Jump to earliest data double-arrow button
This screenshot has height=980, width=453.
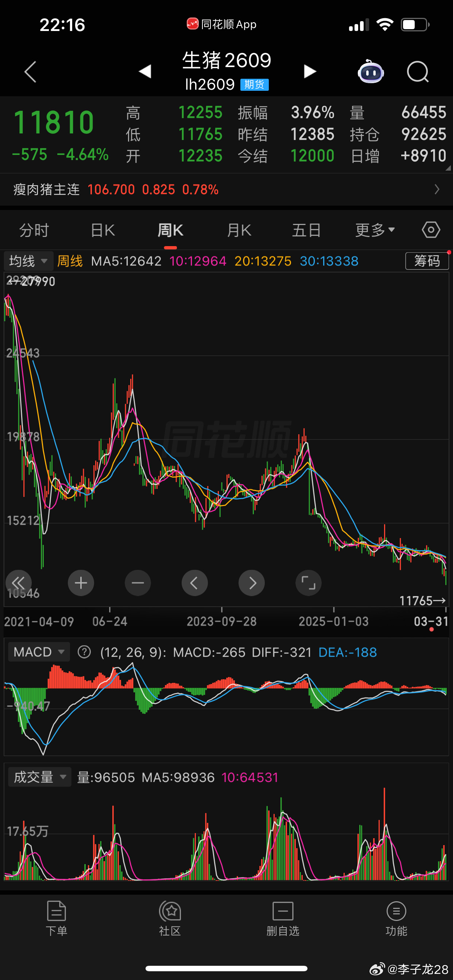coord(18,583)
